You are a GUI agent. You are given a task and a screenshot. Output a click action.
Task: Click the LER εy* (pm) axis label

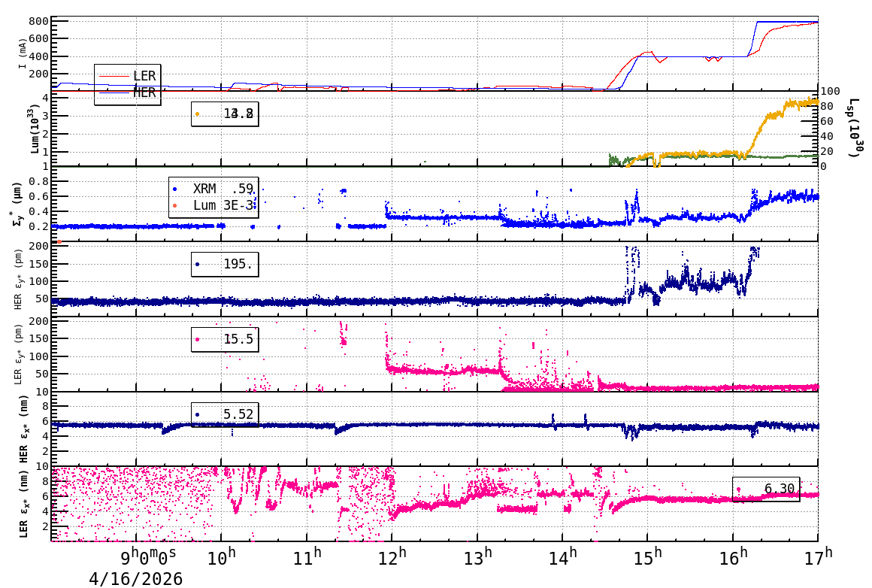[x=18, y=354]
